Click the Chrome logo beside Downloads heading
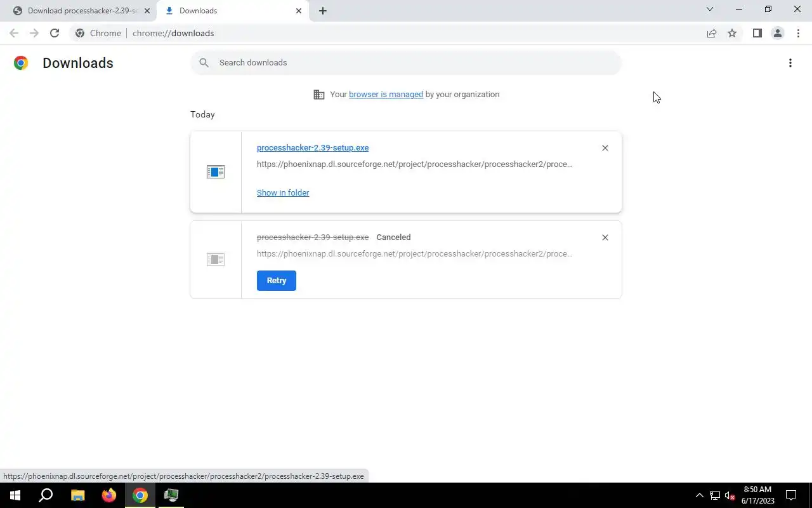The image size is (812, 508). (21, 63)
